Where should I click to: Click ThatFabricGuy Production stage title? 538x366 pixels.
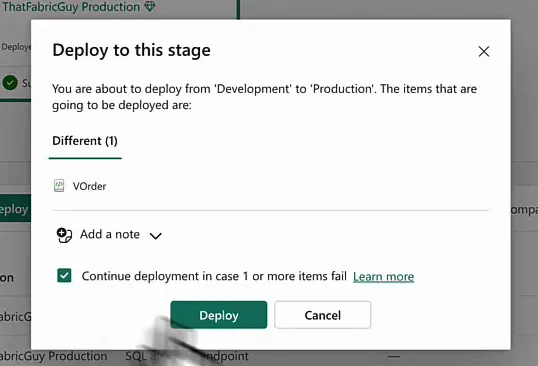(71, 7)
